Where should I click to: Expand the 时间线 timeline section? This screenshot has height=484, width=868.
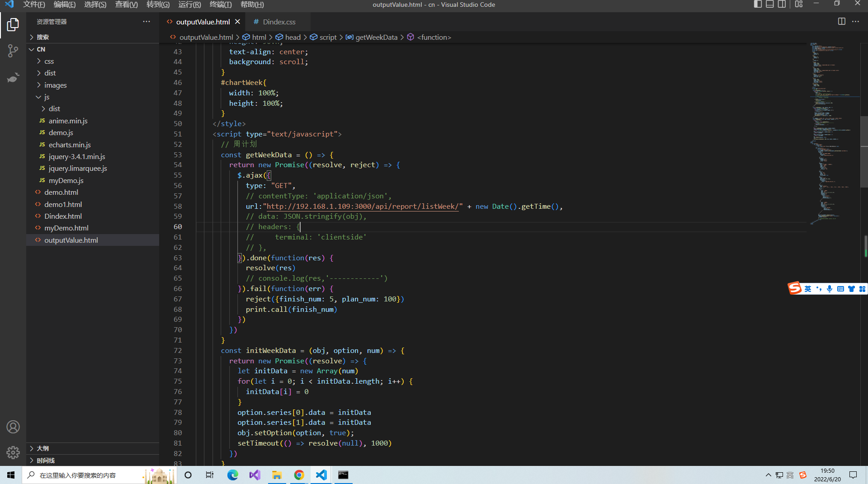(x=93, y=460)
